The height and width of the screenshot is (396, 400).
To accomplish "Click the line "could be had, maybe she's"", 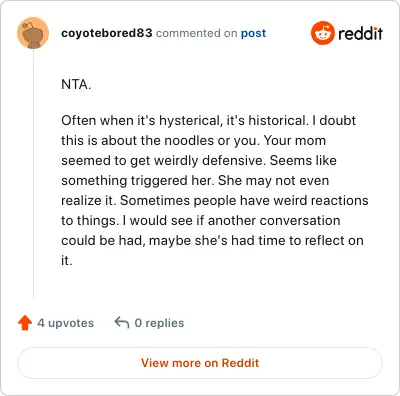I will pyautogui.click(x=212, y=240).
